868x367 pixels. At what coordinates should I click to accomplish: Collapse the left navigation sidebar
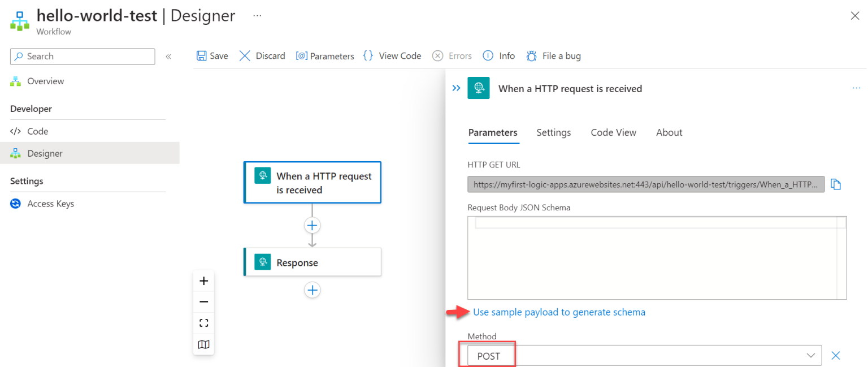tap(168, 57)
